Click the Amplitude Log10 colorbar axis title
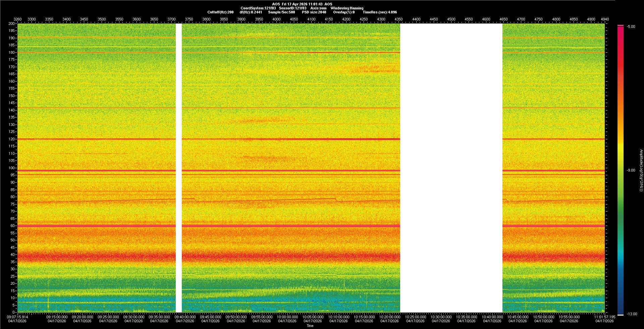 (641, 170)
